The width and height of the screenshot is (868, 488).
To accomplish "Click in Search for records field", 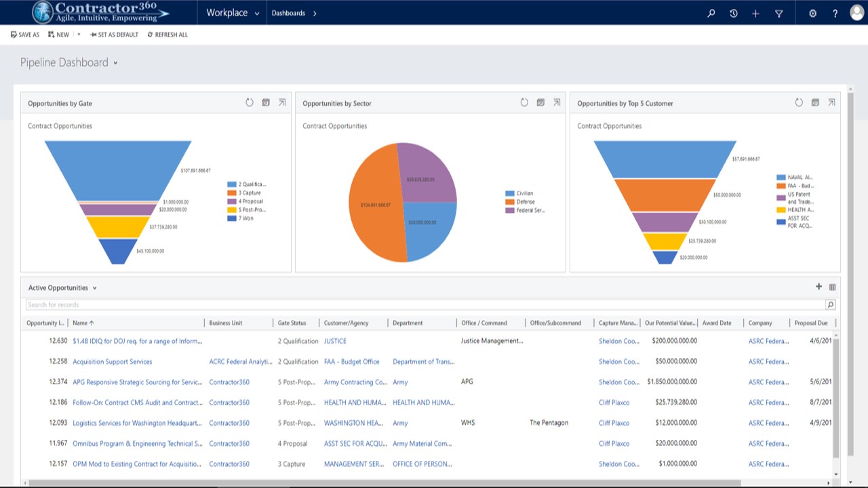I will click(425, 305).
